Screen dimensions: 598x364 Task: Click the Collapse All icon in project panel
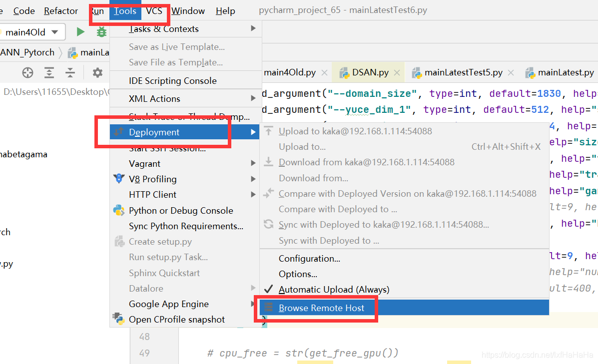click(70, 72)
